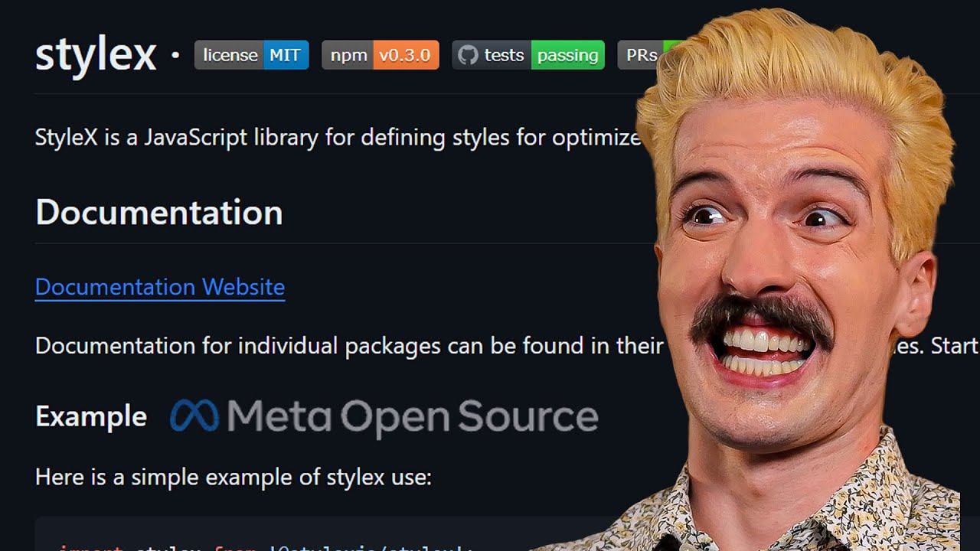Click the GitHub logo in tests badge
Image resolution: width=980 pixels, height=551 pixels.
pos(468,55)
